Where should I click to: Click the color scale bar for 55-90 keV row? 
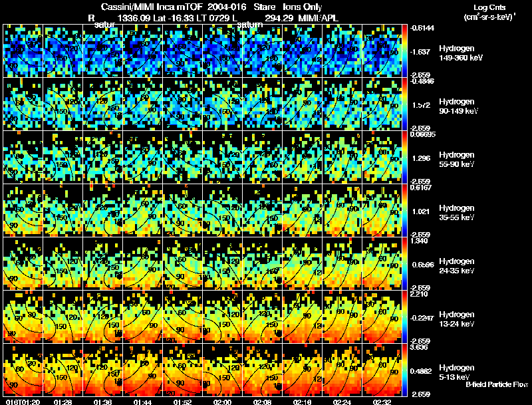404,158
